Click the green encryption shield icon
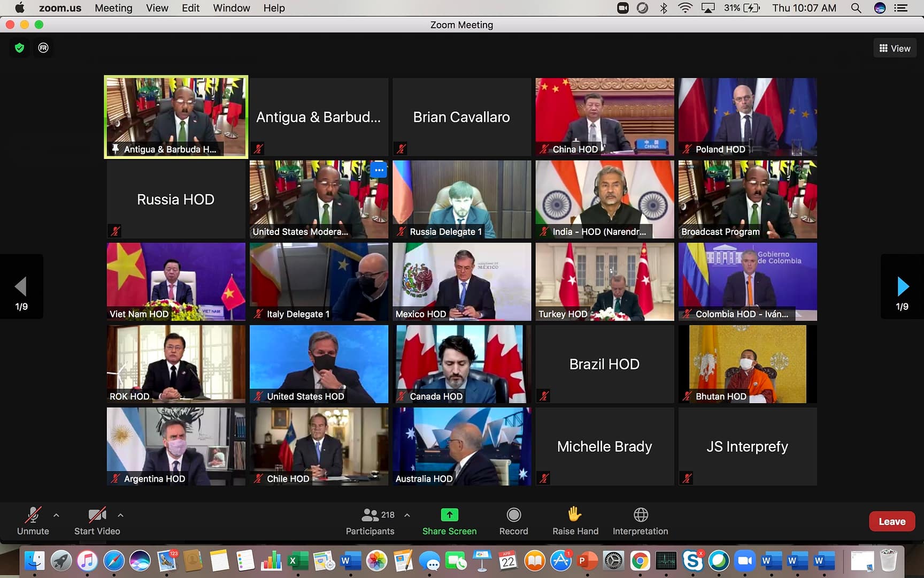 (20, 48)
